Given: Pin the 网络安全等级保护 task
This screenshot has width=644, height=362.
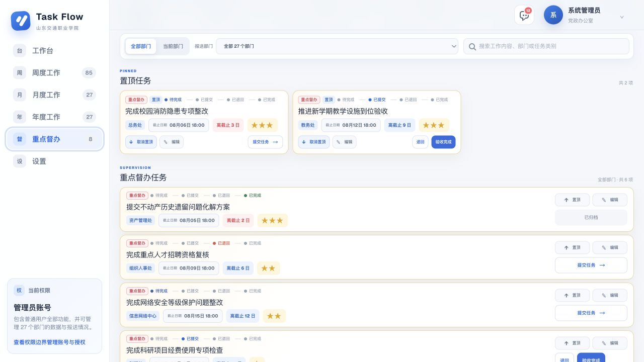Looking at the screenshot, I should (572, 296).
